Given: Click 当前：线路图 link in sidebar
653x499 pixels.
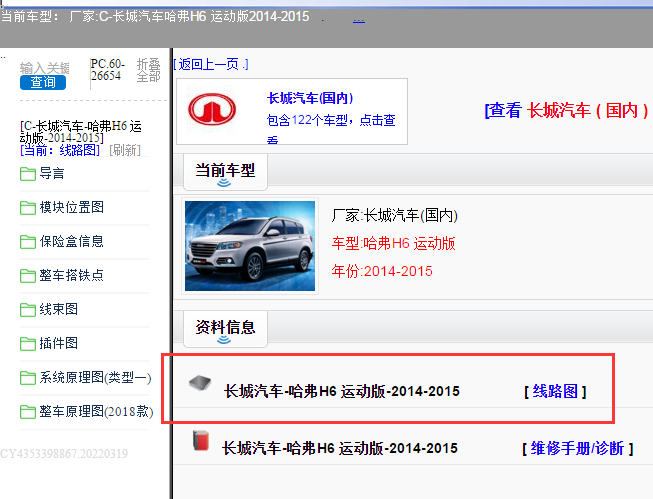Looking at the screenshot, I should (x=60, y=150).
